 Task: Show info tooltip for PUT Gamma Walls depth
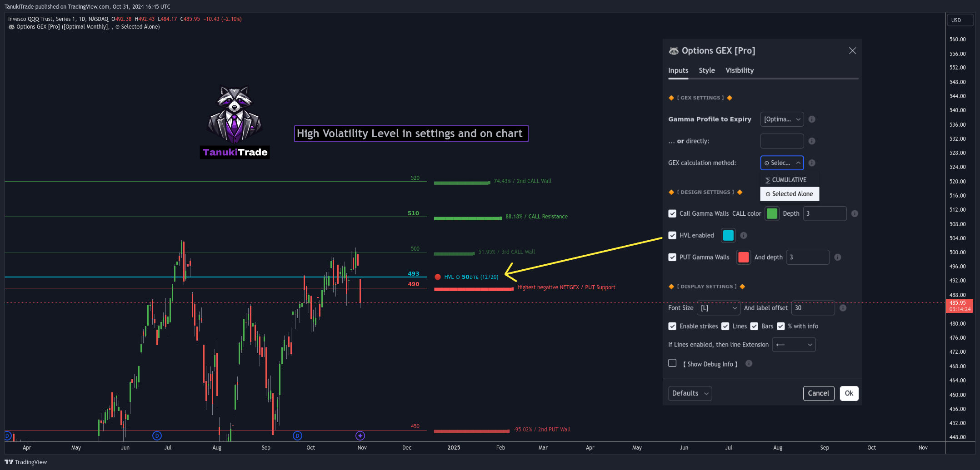tap(838, 257)
